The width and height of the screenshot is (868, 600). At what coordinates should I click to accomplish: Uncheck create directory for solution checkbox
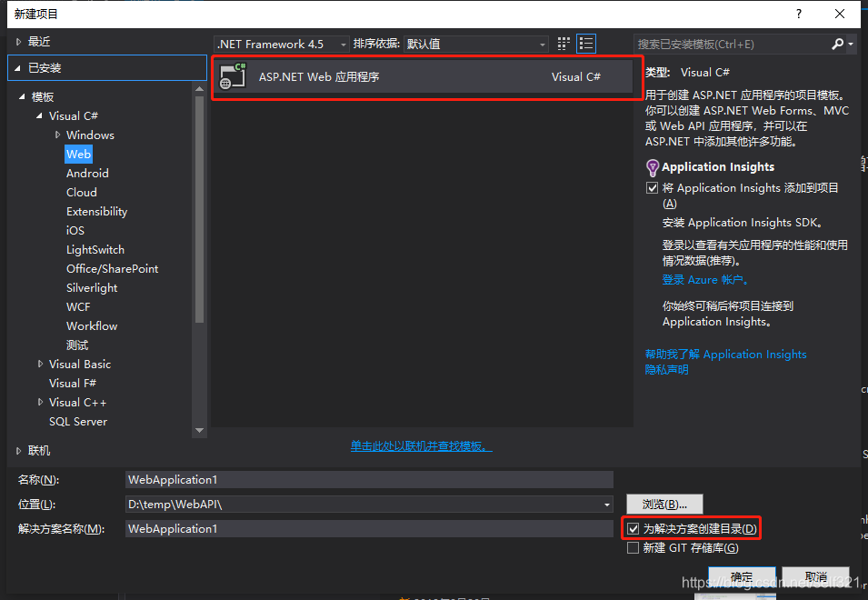(634, 529)
